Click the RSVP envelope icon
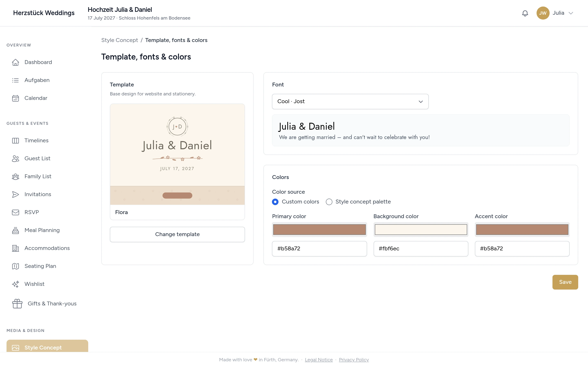 point(16,212)
